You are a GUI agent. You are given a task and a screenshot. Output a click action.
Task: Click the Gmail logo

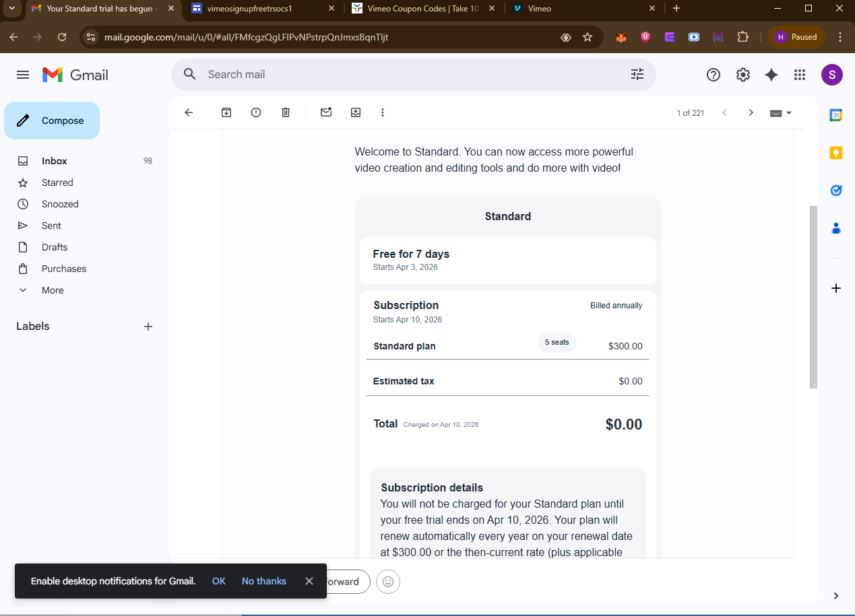pos(75,75)
